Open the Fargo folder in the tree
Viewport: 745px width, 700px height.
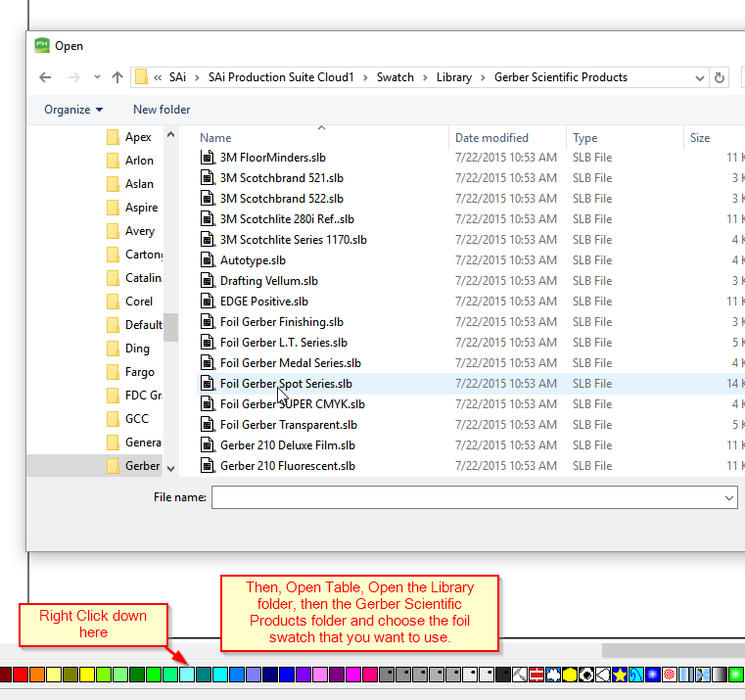click(140, 372)
